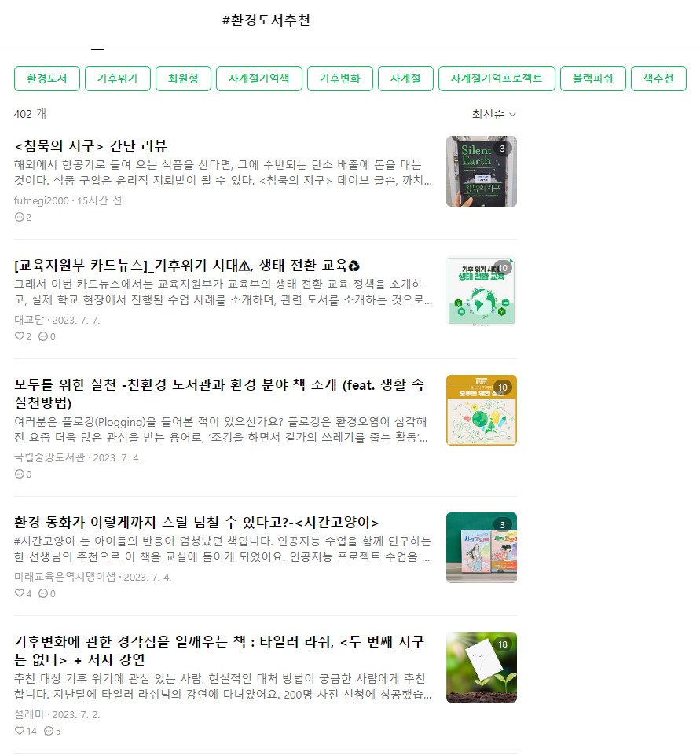The height and width of the screenshot is (756, 700).
Task: Open the 최신순 sort dropdown
Action: pyautogui.click(x=493, y=114)
